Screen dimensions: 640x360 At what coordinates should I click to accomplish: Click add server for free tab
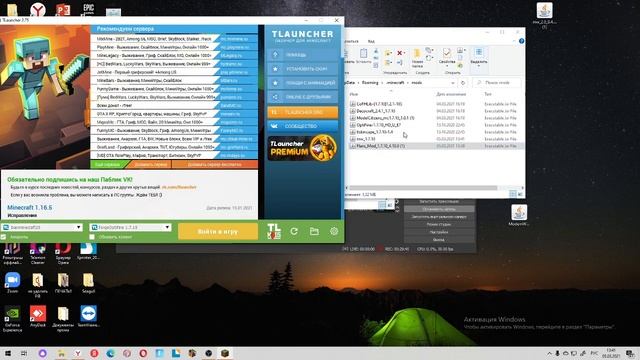(x=214, y=164)
